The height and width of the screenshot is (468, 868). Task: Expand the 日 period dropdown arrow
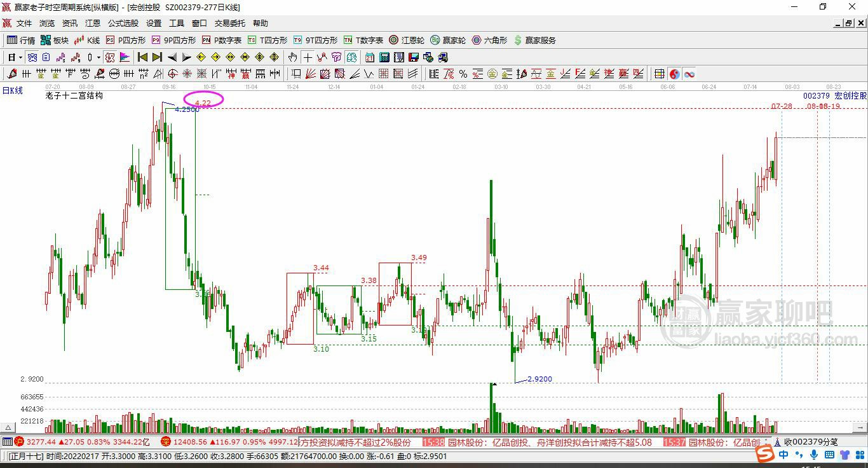[20, 57]
